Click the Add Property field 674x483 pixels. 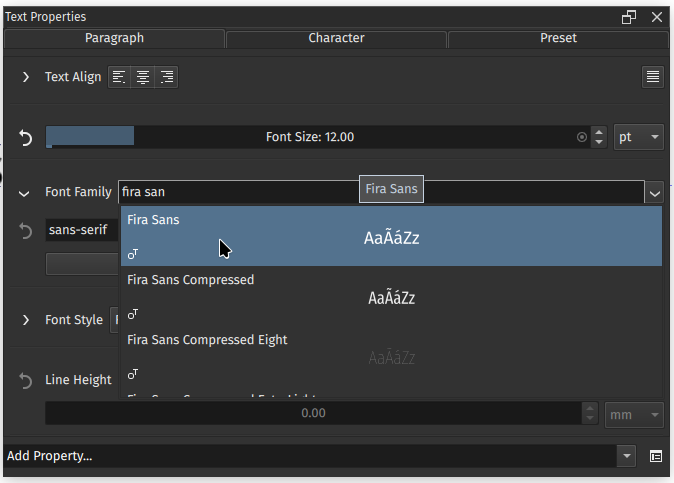click(310, 456)
